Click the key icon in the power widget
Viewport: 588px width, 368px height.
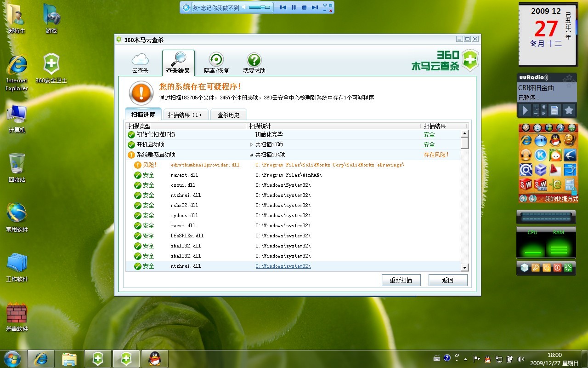pos(536,268)
